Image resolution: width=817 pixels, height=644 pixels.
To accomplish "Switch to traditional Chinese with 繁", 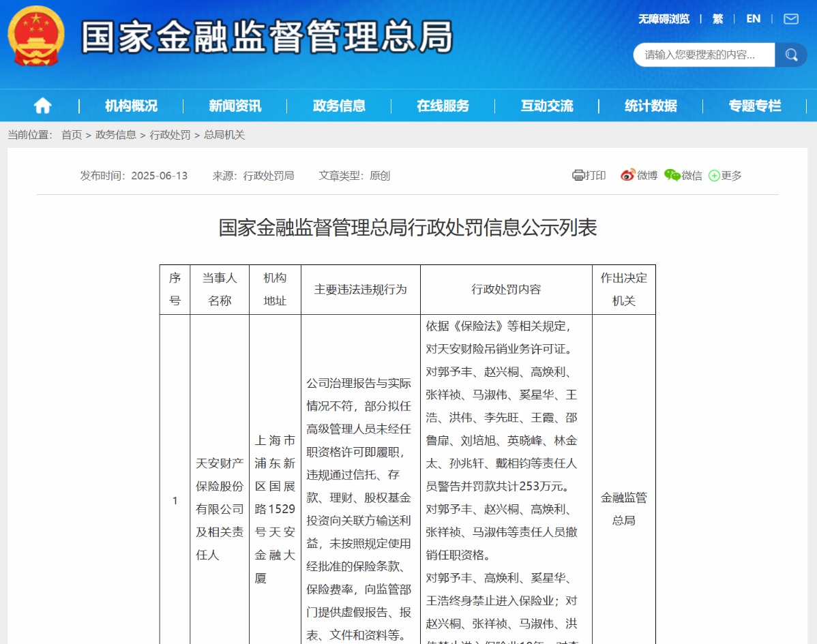I will click(x=717, y=19).
